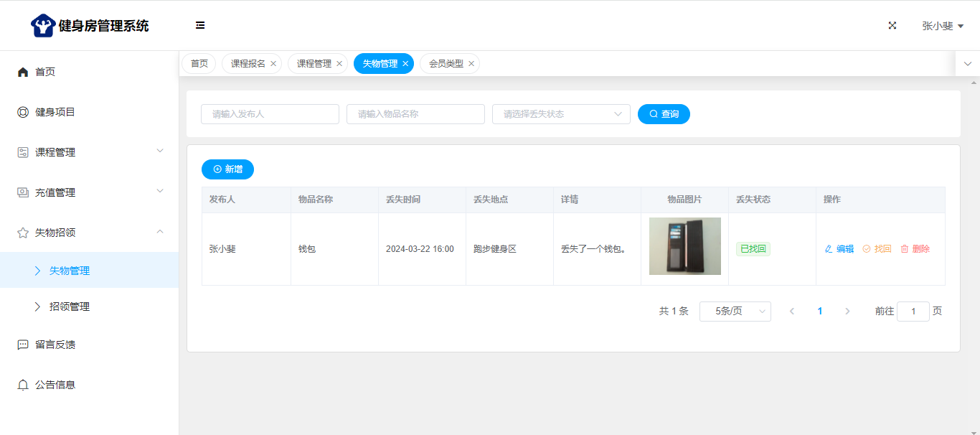Image resolution: width=980 pixels, height=435 pixels.
Task: Click the 查询 search button
Action: click(x=664, y=114)
